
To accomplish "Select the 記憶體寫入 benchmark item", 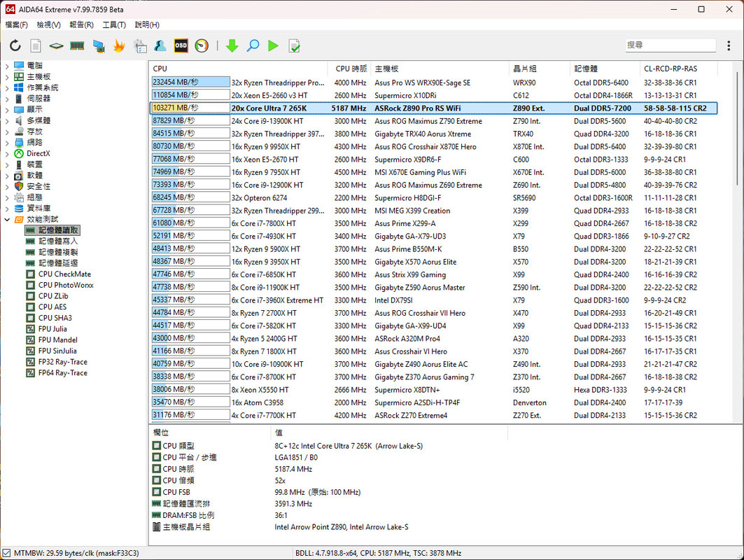I will (52, 241).
